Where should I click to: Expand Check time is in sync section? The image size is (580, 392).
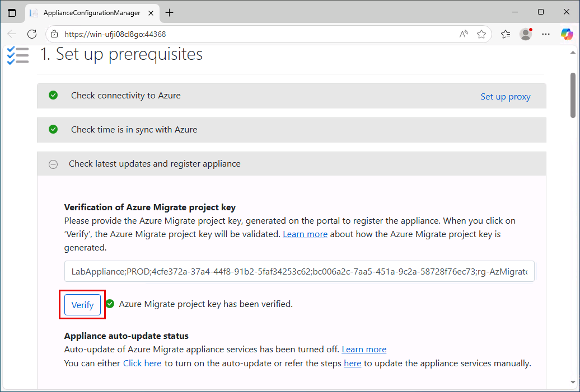292,130
